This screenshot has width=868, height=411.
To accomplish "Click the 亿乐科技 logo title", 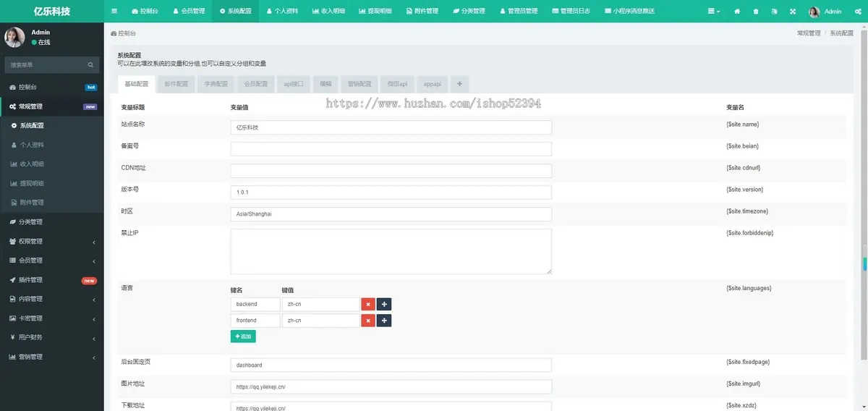I will point(52,11).
